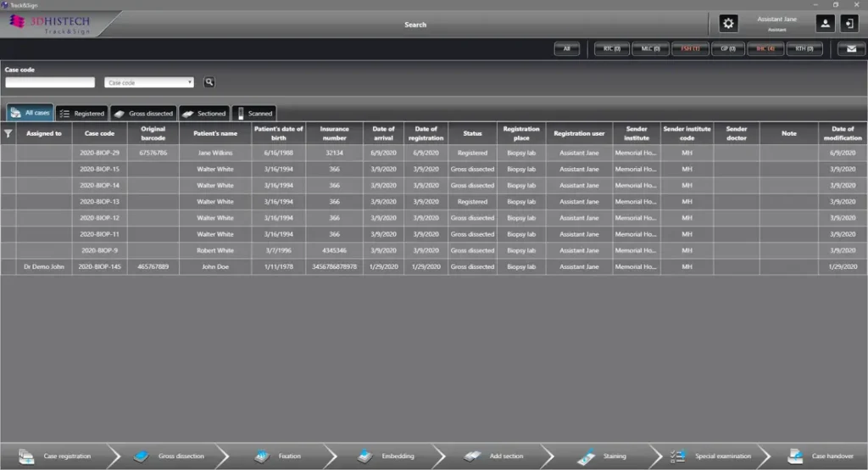This screenshot has height=470, width=868.
Task: Switch to the Registered tab
Action: coord(82,113)
